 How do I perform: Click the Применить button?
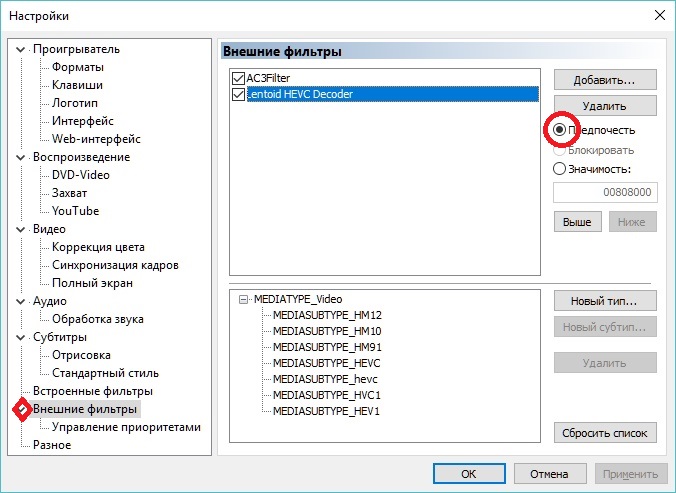[x=631, y=474]
